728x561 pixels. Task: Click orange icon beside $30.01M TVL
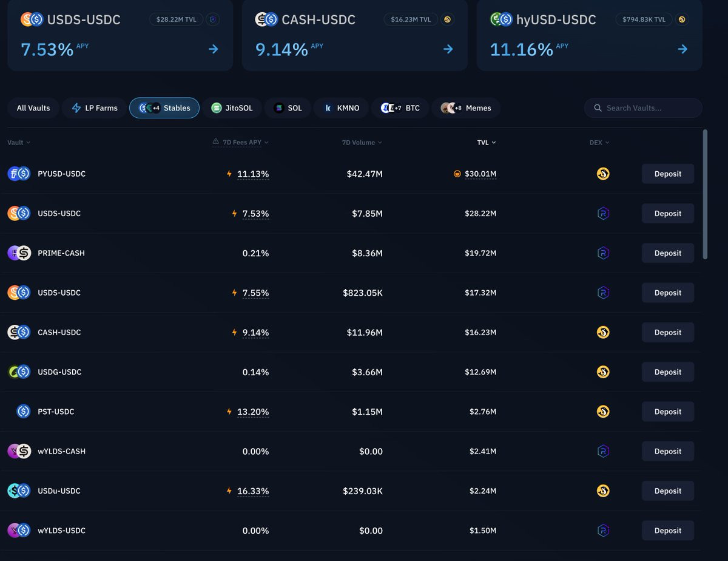coord(457,174)
